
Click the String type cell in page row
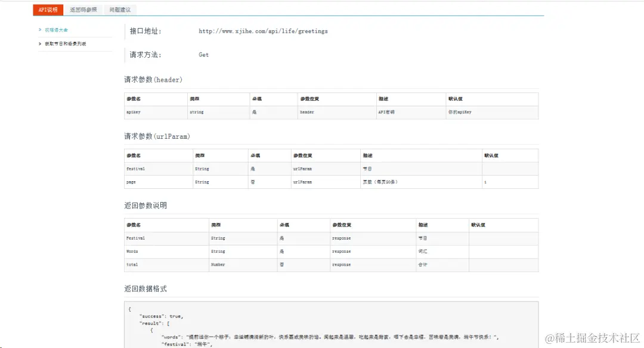(221, 182)
